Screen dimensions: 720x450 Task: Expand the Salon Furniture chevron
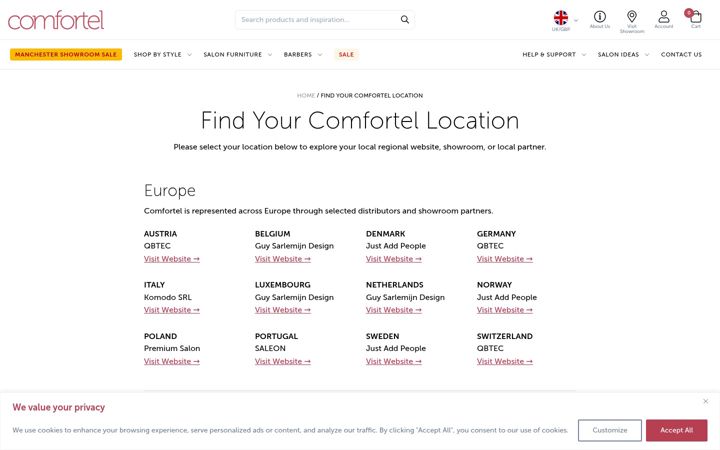(x=270, y=55)
